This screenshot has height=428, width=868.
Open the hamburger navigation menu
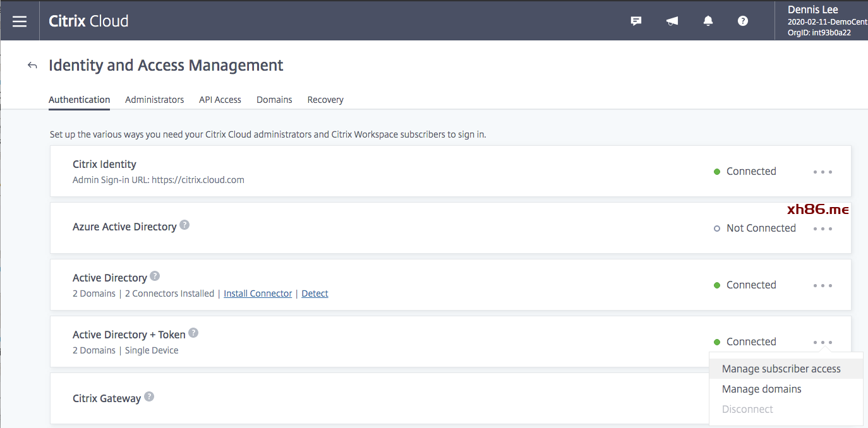(x=20, y=21)
